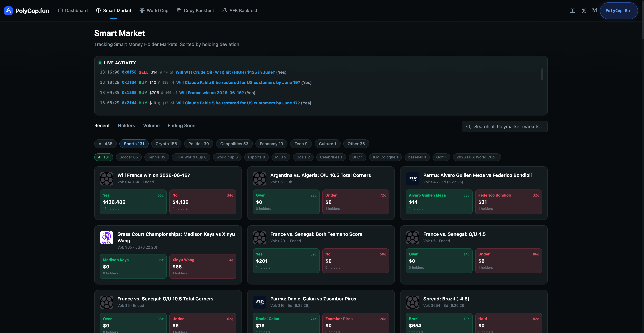Click soccer ball icon for France win market
Screen dimensions: 644x333
tap(107, 179)
